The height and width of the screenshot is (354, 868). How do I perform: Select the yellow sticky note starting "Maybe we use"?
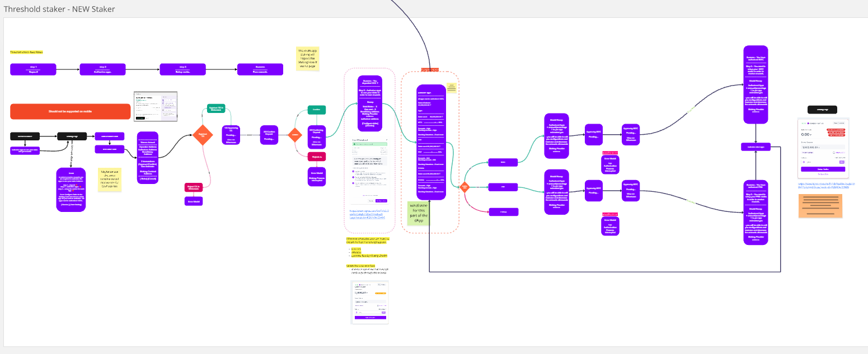(x=110, y=180)
